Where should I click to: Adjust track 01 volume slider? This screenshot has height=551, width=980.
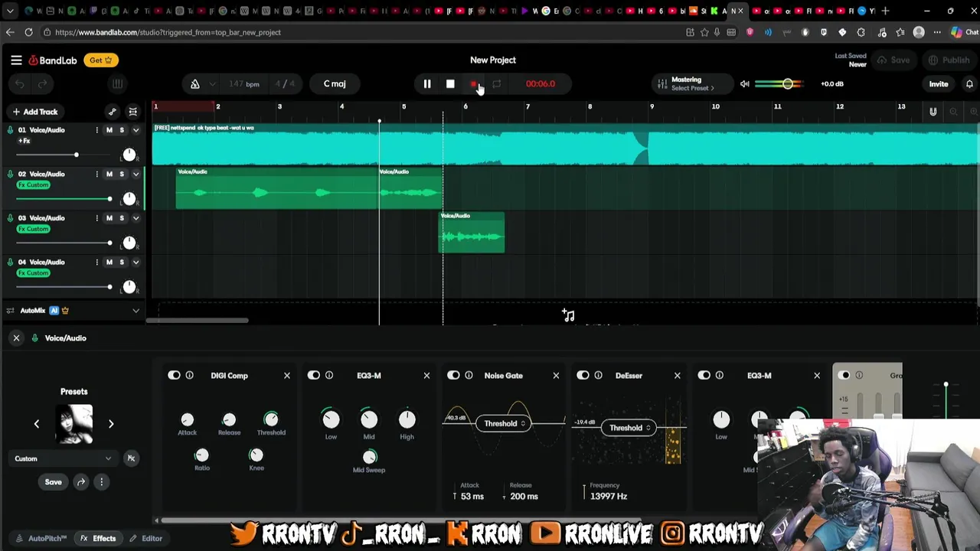(64, 155)
